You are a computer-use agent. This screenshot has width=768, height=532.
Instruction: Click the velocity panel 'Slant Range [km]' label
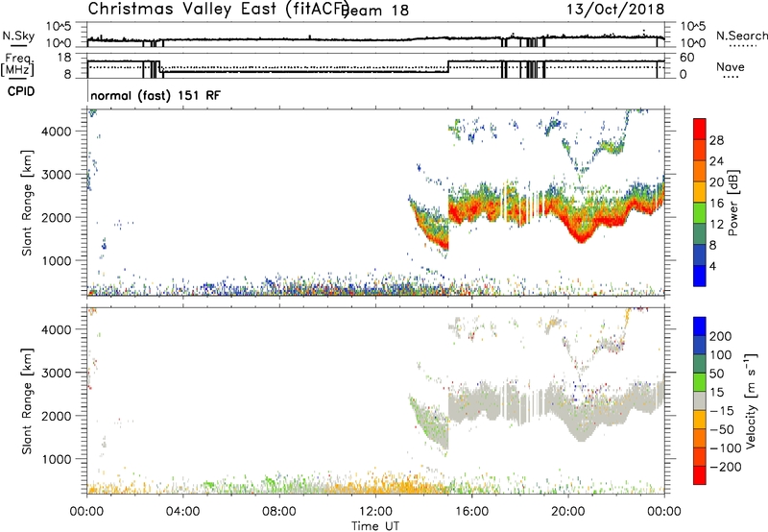point(27,401)
